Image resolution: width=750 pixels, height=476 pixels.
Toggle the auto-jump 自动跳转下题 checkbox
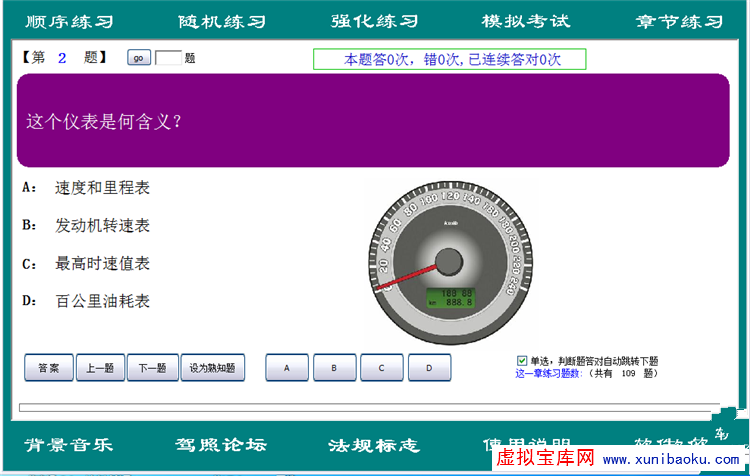point(522,360)
